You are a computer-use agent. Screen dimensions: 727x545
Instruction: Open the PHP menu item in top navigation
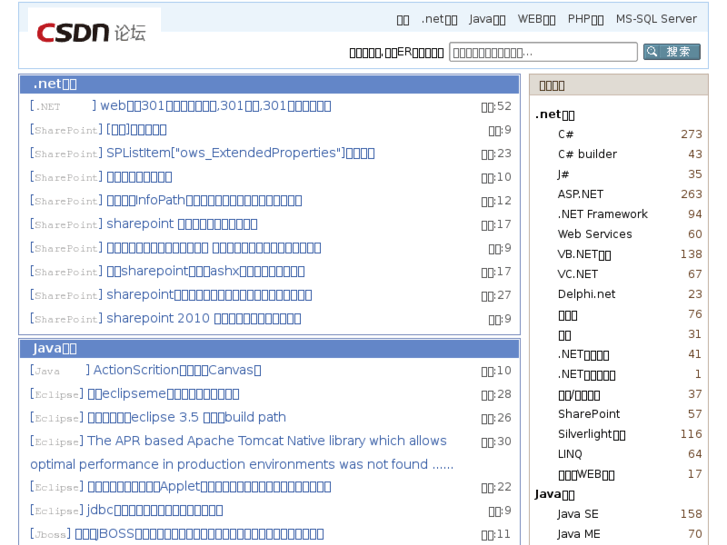[586, 19]
